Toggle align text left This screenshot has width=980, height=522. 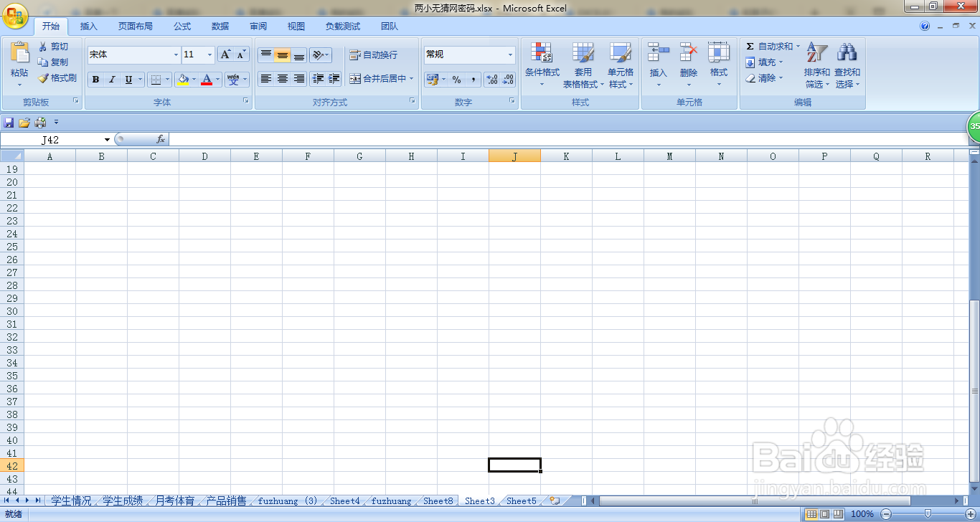[266, 79]
